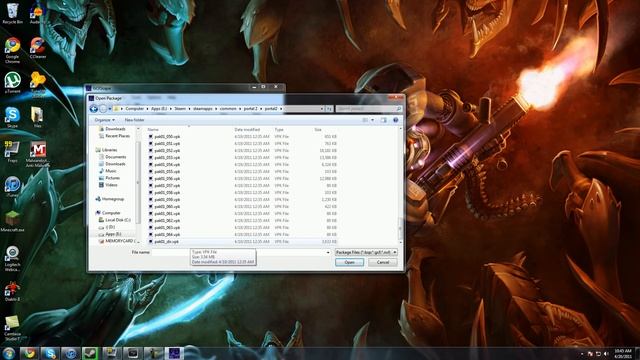
Task: Click the dialog's help question-mark icon
Action: (395, 120)
